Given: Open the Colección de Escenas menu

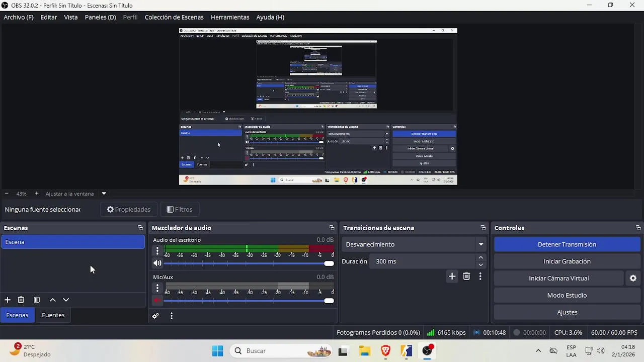Looking at the screenshot, I should (174, 17).
